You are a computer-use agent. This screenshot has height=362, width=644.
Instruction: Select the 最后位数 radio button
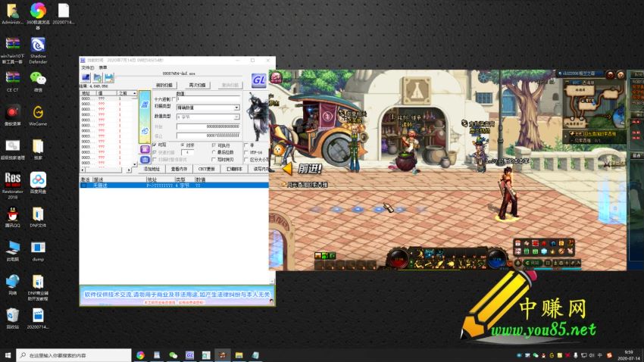click(214, 152)
